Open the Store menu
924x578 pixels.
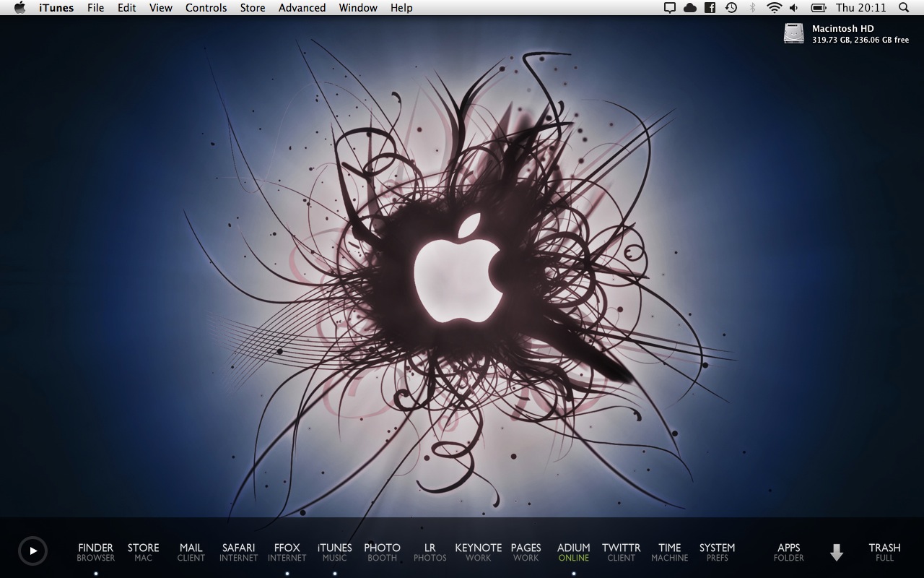(253, 7)
